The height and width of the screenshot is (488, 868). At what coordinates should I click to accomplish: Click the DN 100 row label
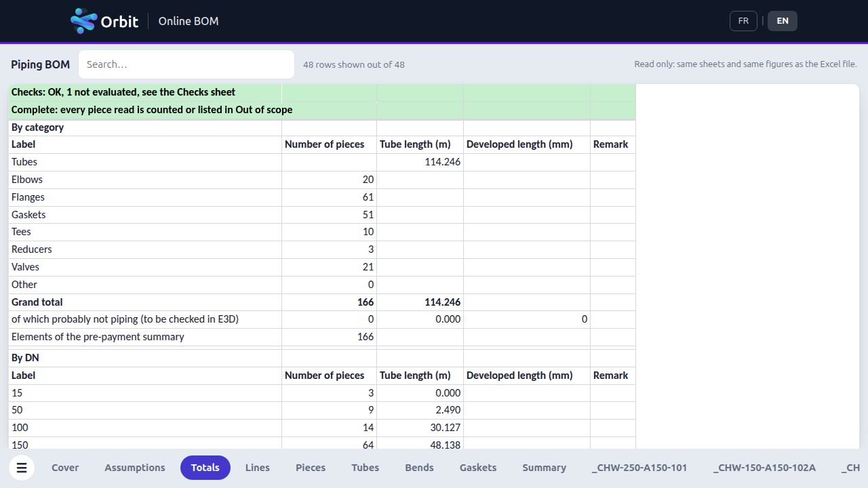[x=20, y=428]
